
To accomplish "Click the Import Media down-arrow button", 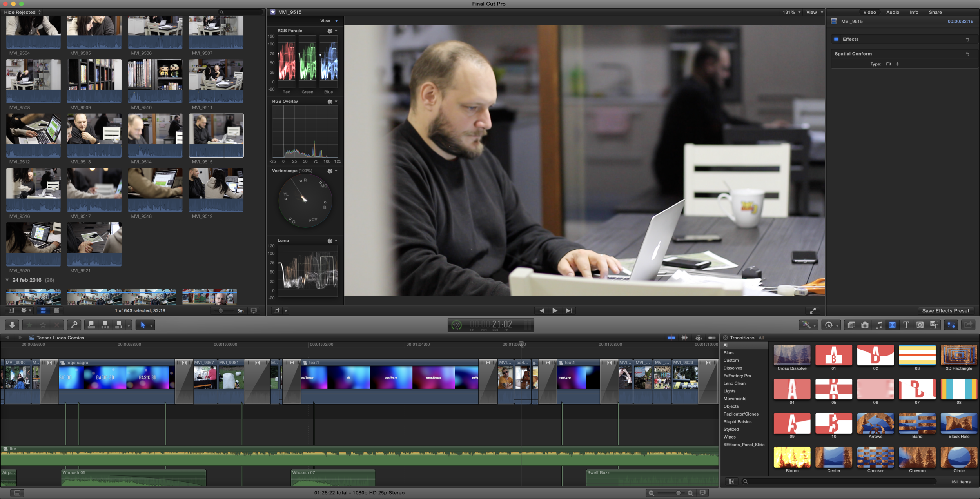I will click(12, 325).
